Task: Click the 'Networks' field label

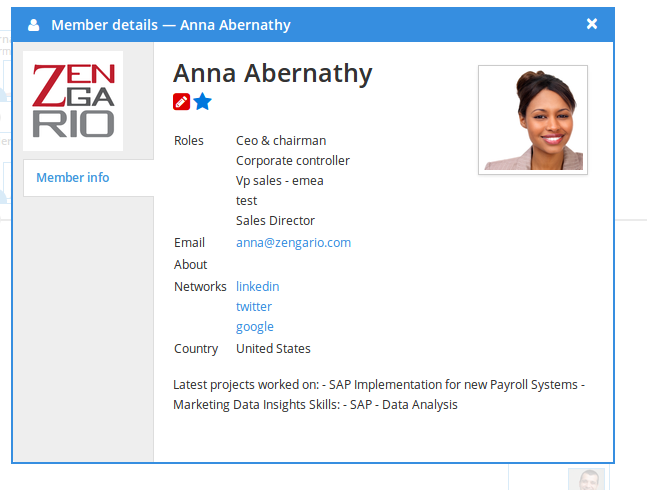Action: click(200, 286)
